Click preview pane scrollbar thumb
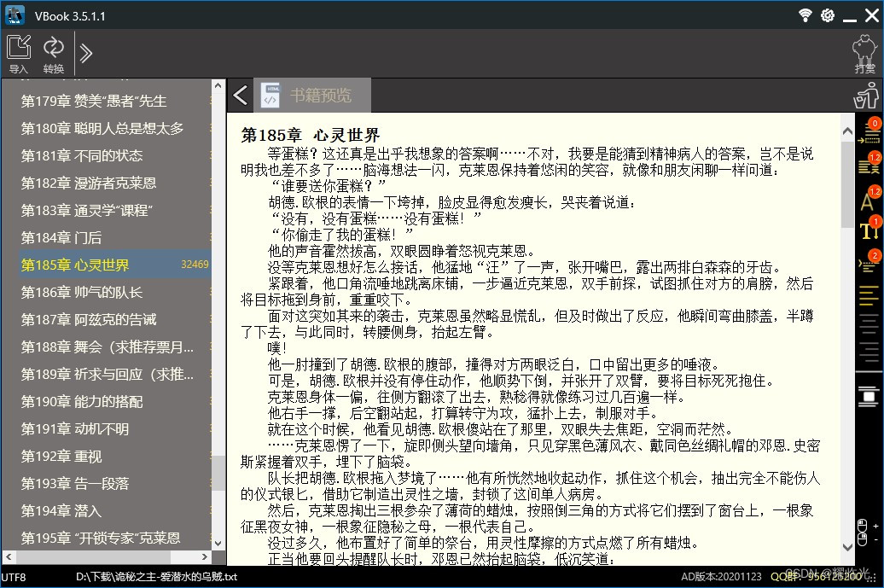 click(847, 184)
